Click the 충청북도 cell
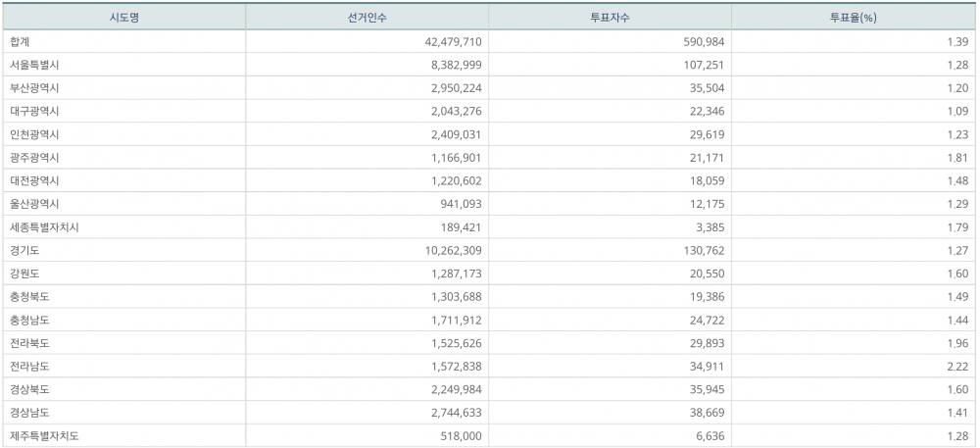The image size is (980, 448). pos(29,296)
